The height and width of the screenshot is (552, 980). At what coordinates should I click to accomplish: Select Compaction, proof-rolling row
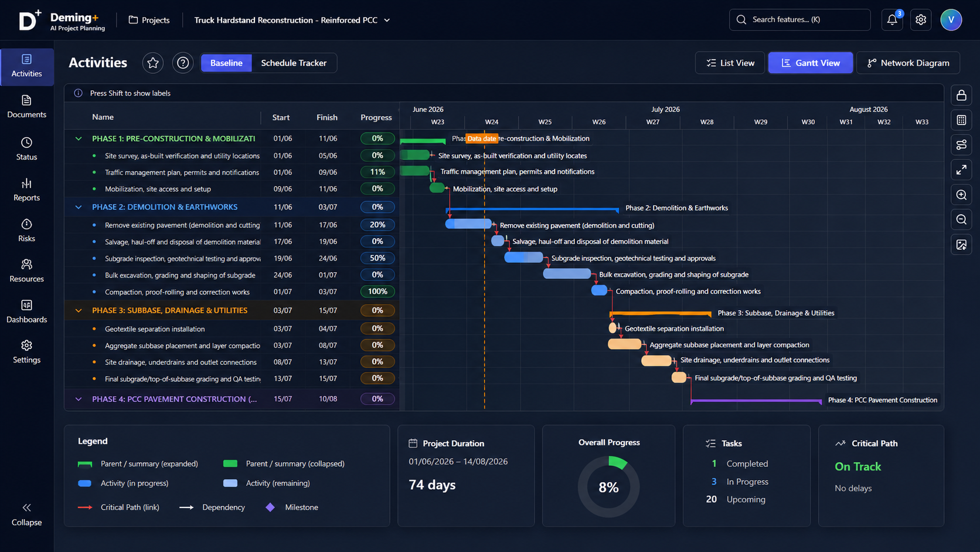pos(232,292)
